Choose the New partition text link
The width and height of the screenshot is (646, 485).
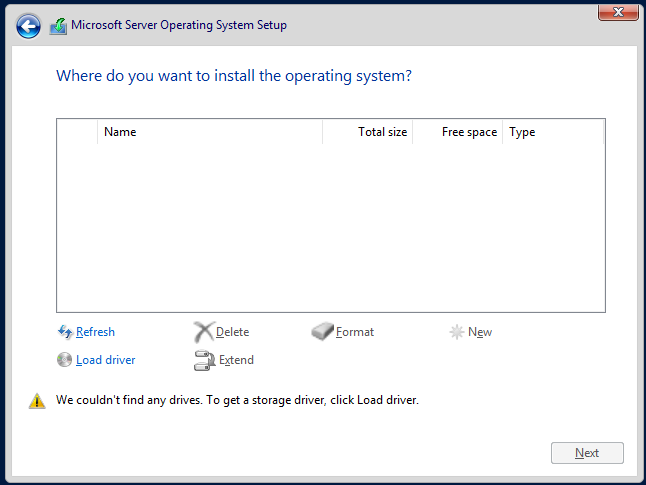tap(480, 332)
